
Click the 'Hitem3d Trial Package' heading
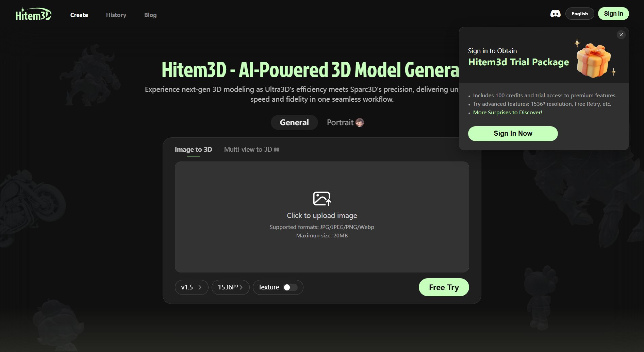tap(518, 62)
